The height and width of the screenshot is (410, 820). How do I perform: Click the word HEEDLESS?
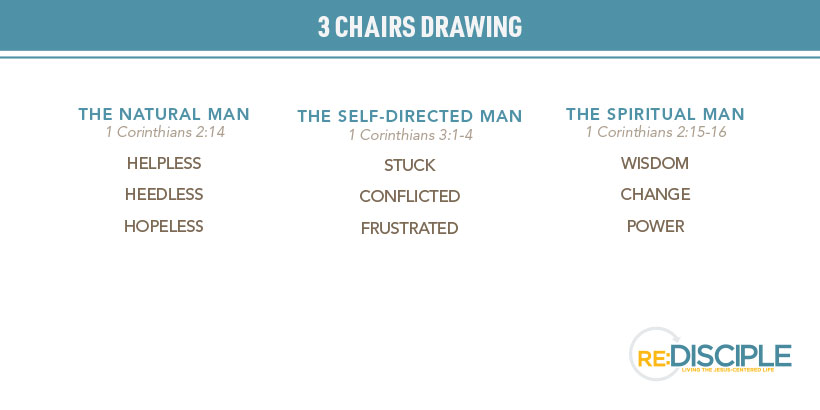click(x=164, y=195)
